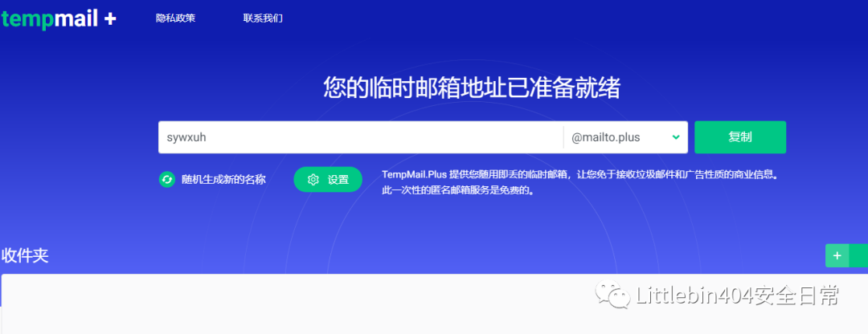The height and width of the screenshot is (334, 868).
Task: Click the green 复制 button
Action: pyautogui.click(x=740, y=137)
